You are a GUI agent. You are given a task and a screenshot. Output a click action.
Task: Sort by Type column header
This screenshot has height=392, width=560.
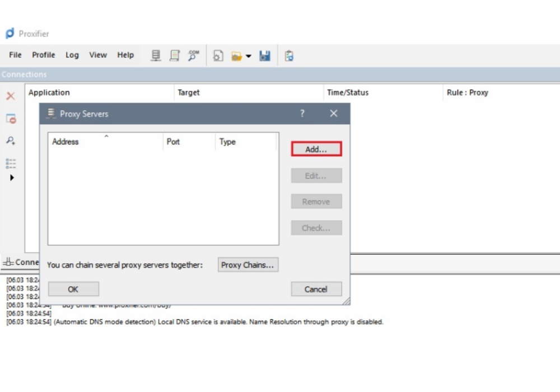(x=246, y=142)
